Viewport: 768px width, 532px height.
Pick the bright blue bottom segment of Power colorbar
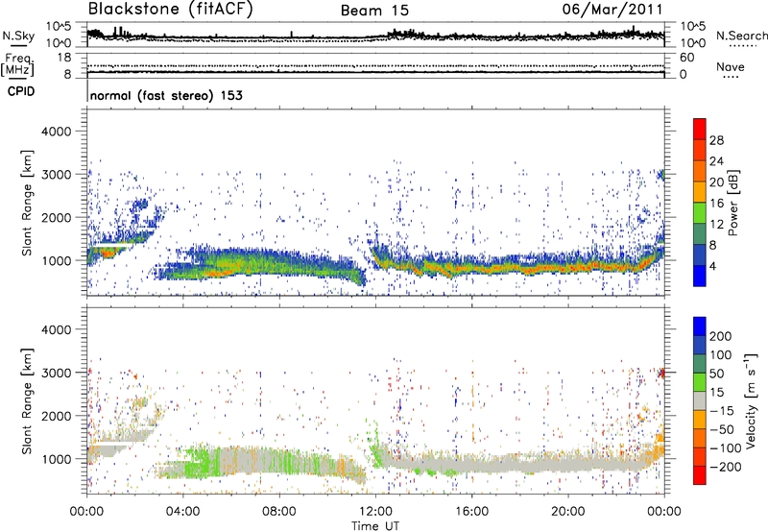pos(700,277)
